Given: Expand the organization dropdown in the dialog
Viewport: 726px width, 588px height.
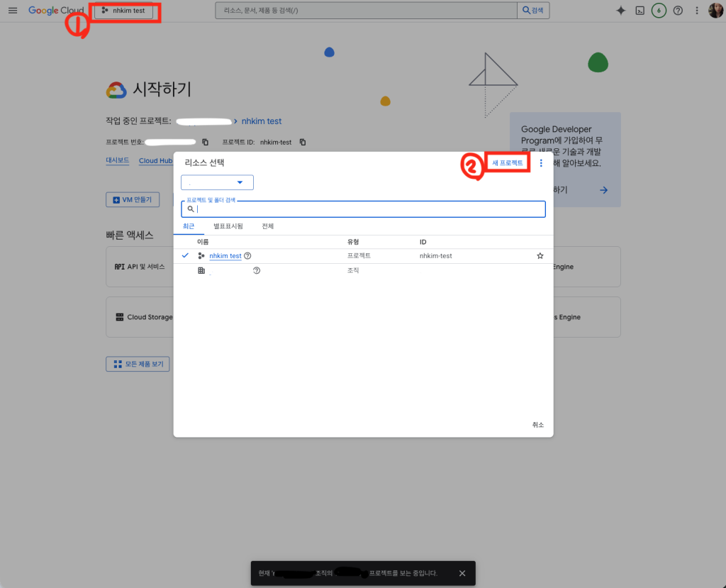Looking at the screenshot, I should click(218, 183).
